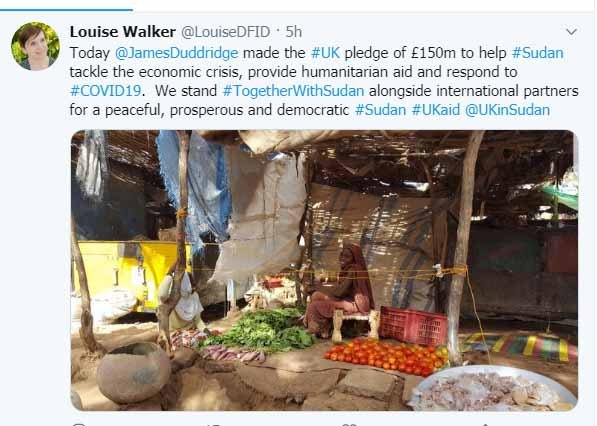Click the reply icon under the photo
This screenshot has height=426, width=597.
click(x=79, y=424)
